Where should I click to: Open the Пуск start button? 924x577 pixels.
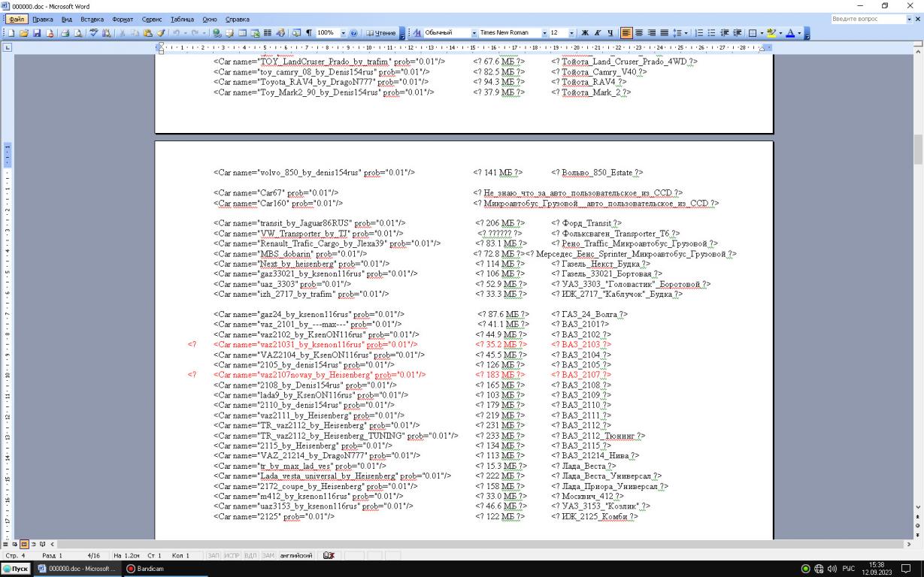(x=16, y=569)
